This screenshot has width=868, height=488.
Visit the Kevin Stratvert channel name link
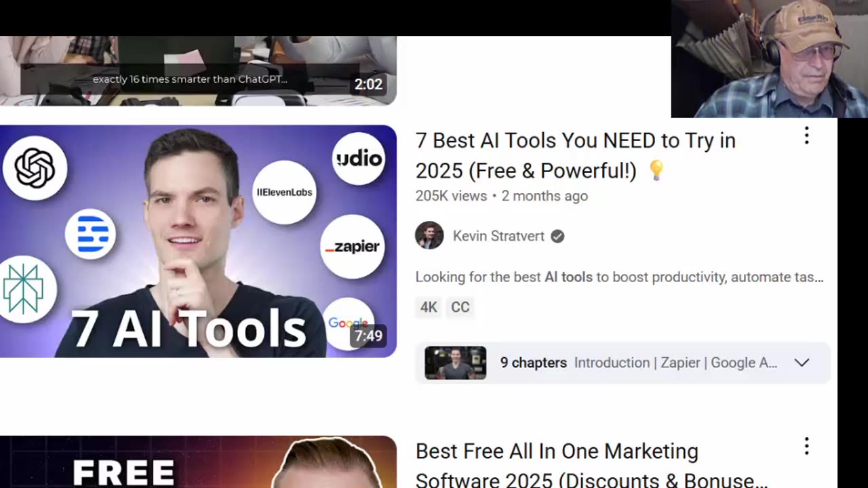[498, 236]
